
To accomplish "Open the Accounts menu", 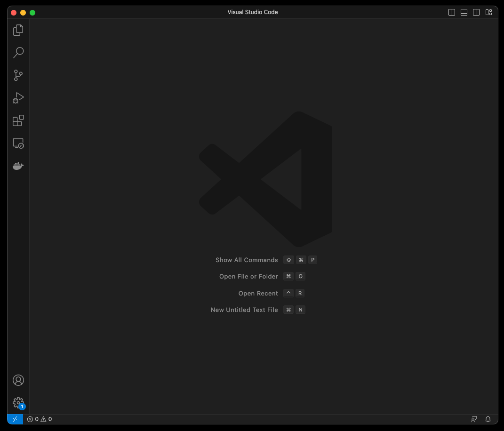I will pyautogui.click(x=18, y=380).
